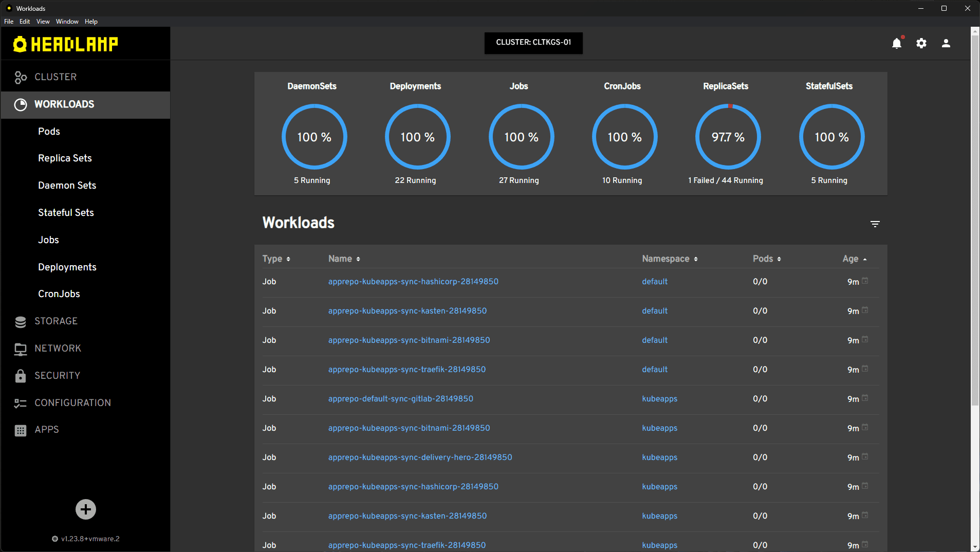Click the scrollbar down arrow
Viewport: 980px width, 552px height.
975,547
